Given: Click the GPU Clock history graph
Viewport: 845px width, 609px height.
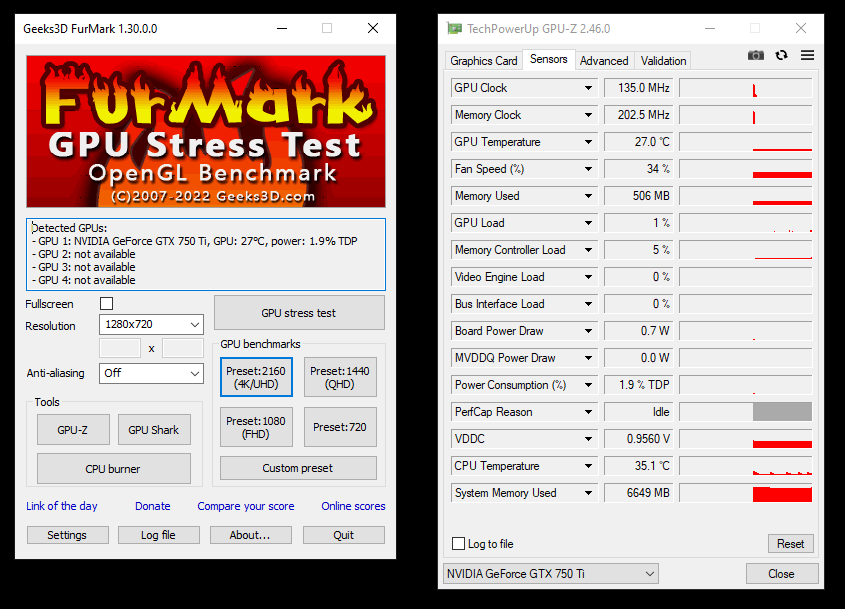Looking at the screenshot, I should click(745, 88).
